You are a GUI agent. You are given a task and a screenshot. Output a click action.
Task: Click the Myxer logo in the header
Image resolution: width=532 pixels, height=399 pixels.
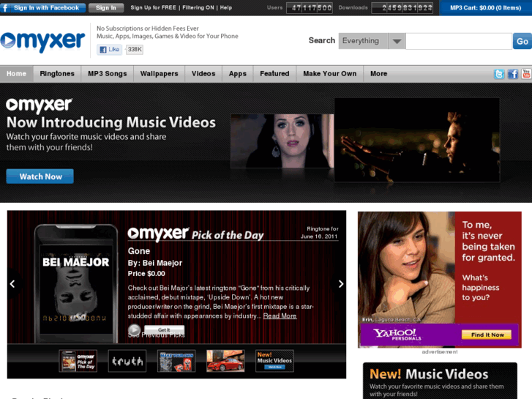coord(42,41)
